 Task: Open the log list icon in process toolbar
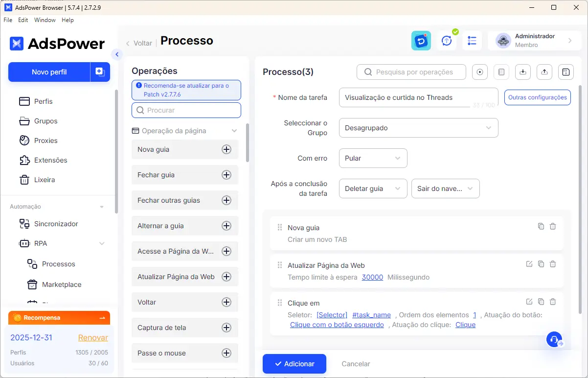[501, 72]
